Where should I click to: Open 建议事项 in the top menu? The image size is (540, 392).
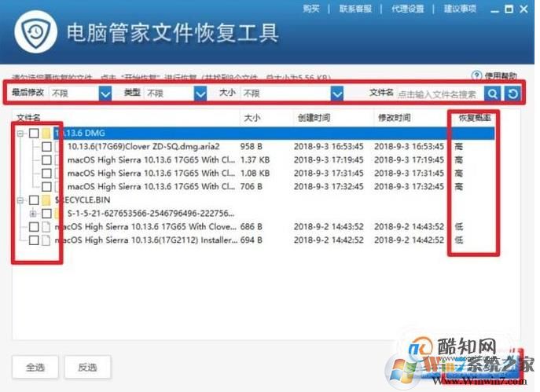460,9
